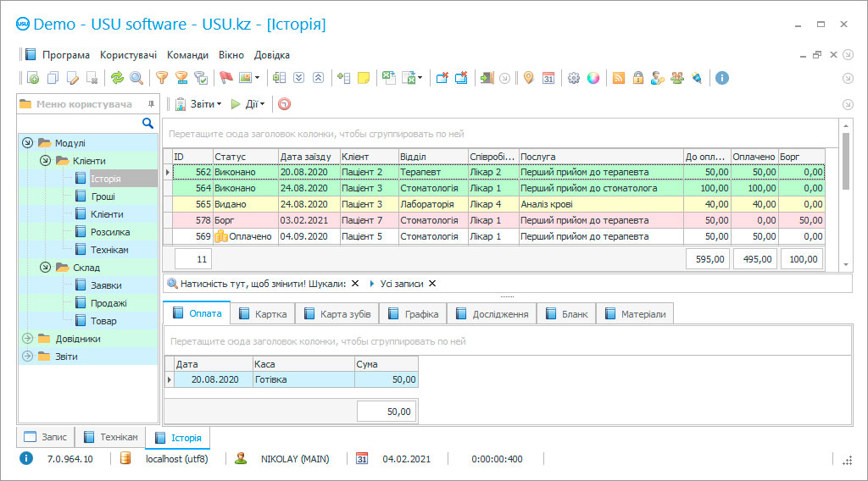
Task: Sort by the Статус column header
Action: tap(245, 157)
